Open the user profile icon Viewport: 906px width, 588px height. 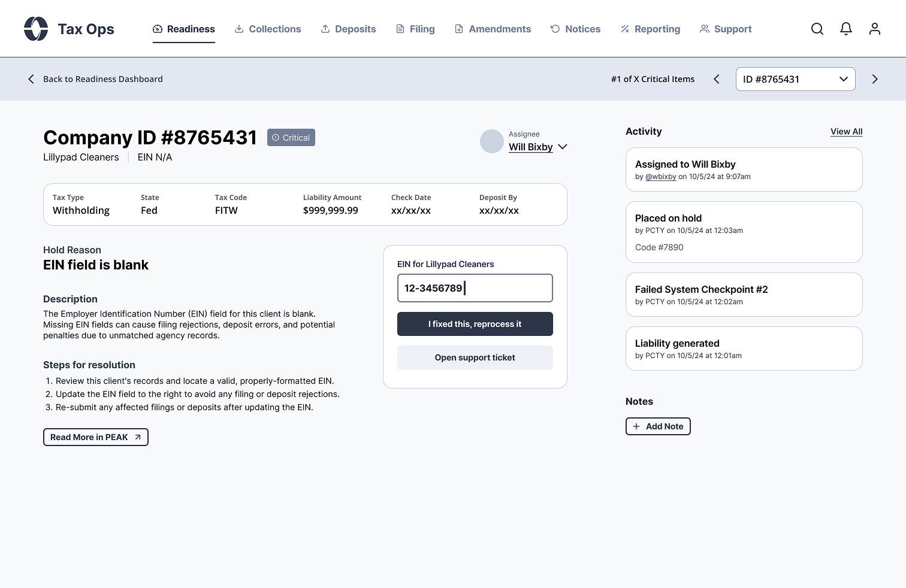pos(875,29)
